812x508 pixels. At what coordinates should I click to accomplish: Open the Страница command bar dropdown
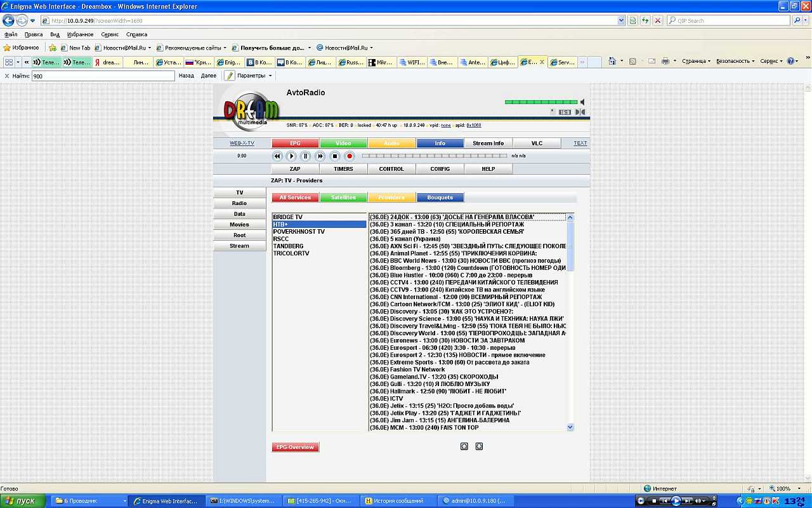pyautogui.click(x=697, y=62)
